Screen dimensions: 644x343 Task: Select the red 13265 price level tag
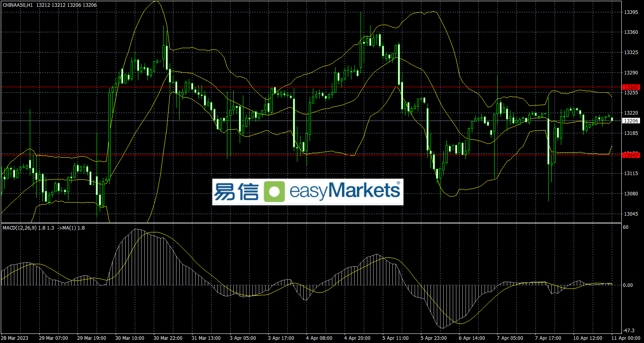point(631,87)
